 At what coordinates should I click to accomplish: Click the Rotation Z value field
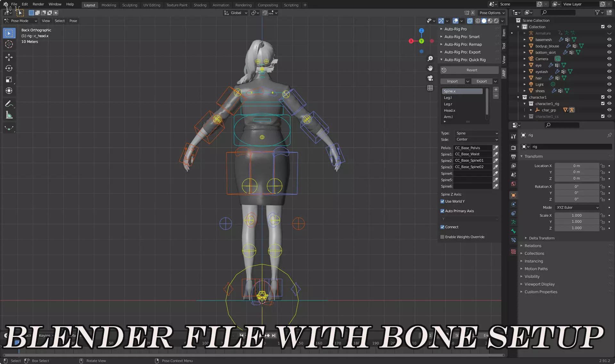pyautogui.click(x=577, y=199)
